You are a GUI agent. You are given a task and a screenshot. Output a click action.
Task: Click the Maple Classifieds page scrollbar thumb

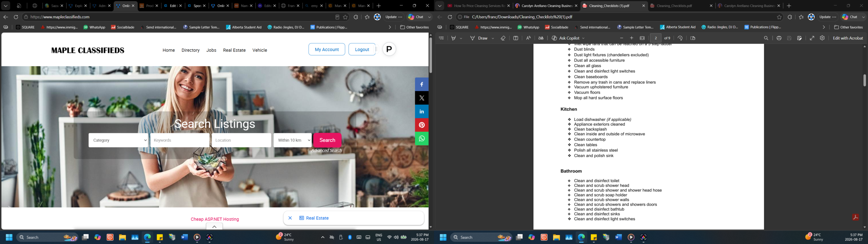point(431,55)
